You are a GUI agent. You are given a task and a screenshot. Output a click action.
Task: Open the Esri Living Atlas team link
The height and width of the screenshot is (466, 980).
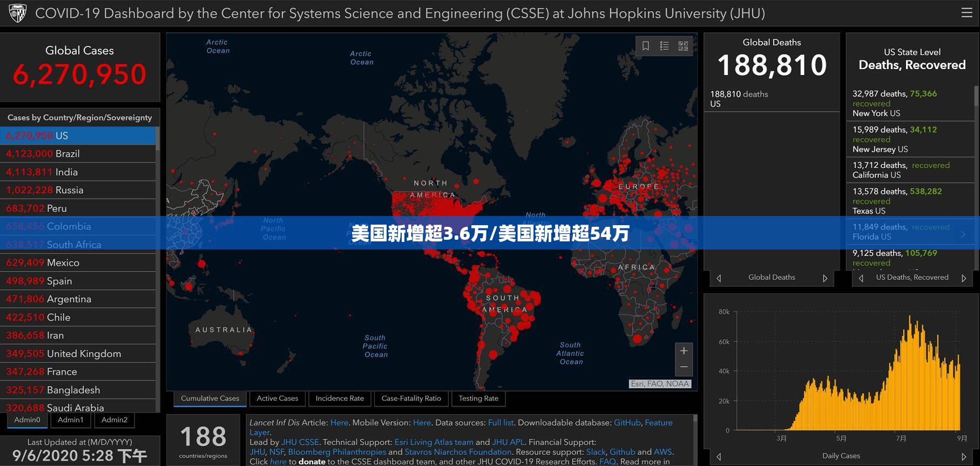tap(434, 442)
